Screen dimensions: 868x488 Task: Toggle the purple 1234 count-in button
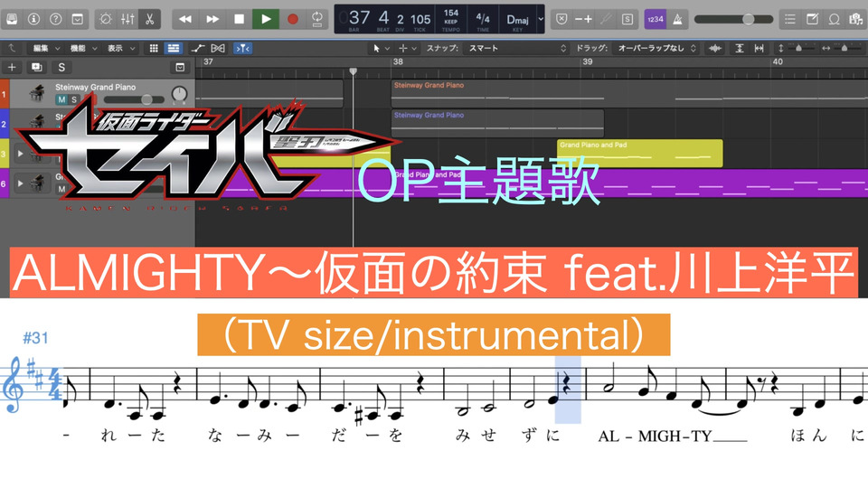pyautogui.click(x=656, y=19)
